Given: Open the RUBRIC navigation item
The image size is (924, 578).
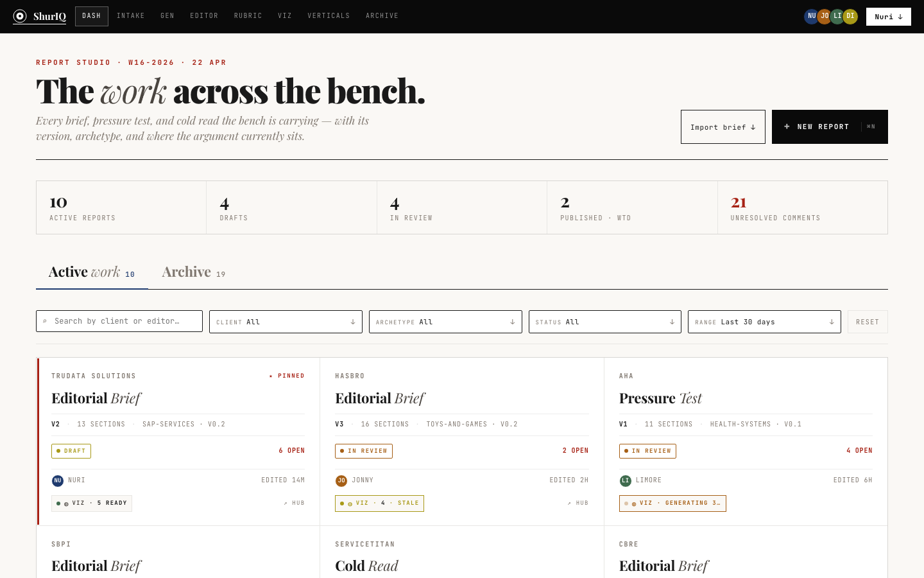Looking at the screenshot, I should click(248, 16).
